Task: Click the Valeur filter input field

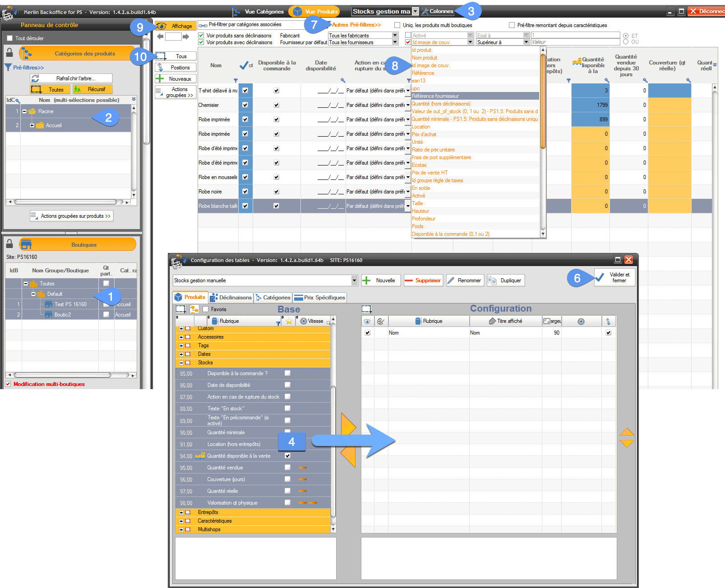Action: [x=575, y=42]
